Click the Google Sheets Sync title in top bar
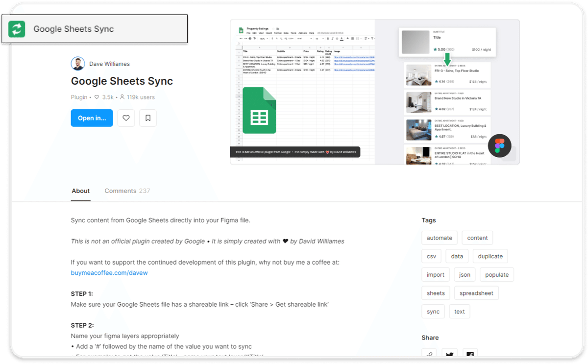Screen dimensions: 588x364 coord(73,29)
